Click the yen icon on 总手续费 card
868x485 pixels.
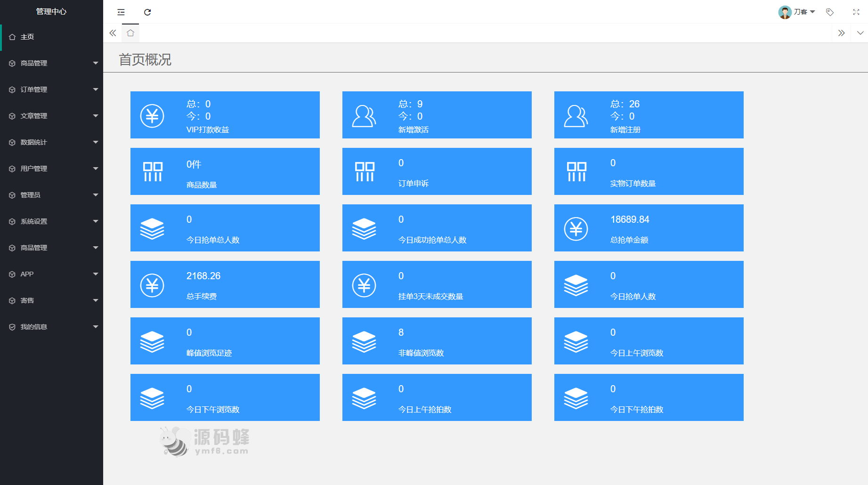pos(152,285)
